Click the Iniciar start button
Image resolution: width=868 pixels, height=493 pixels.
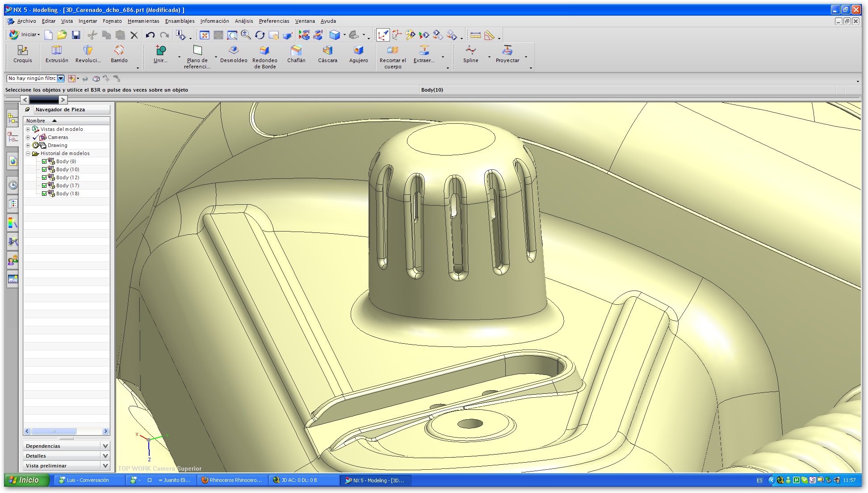pyautogui.click(x=25, y=34)
